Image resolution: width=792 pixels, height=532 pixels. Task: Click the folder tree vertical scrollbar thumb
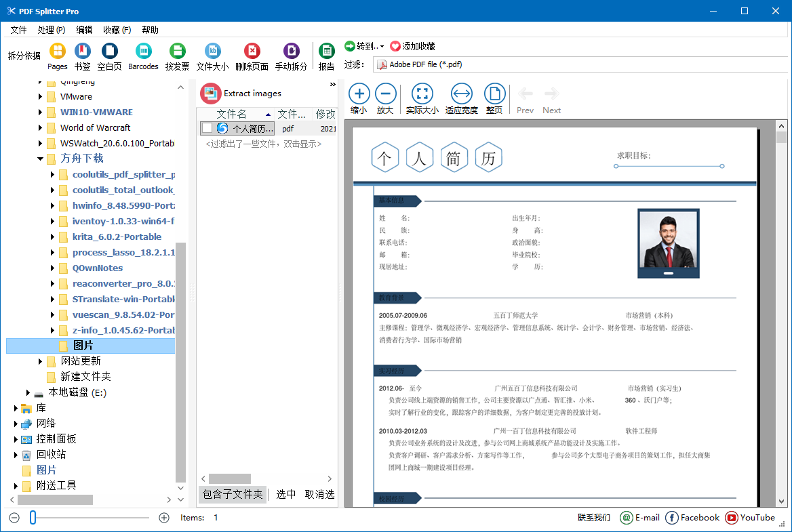click(180, 362)
